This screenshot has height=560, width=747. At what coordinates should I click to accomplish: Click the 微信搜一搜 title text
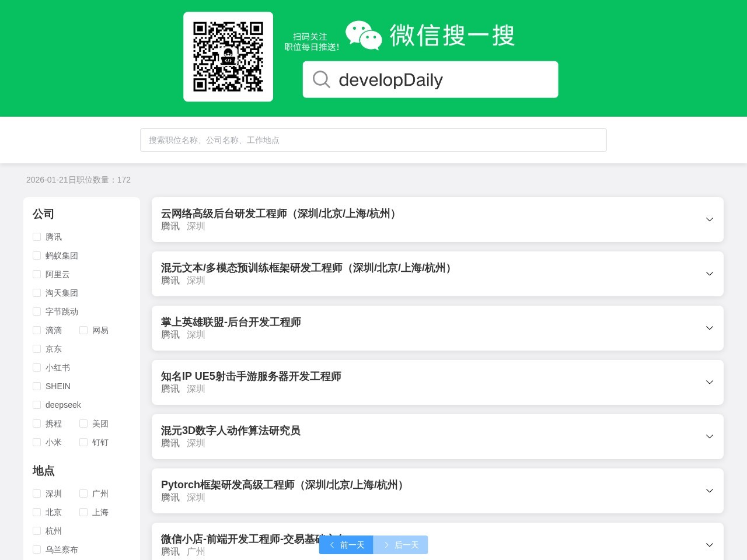coord(452,36)
